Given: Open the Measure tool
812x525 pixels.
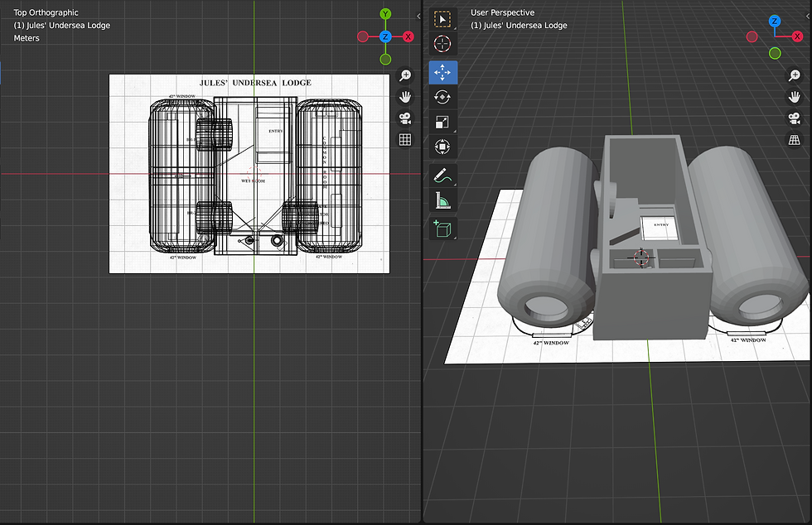Looking at the screenshot, I should pyautogui.click(x=442, y=200).
